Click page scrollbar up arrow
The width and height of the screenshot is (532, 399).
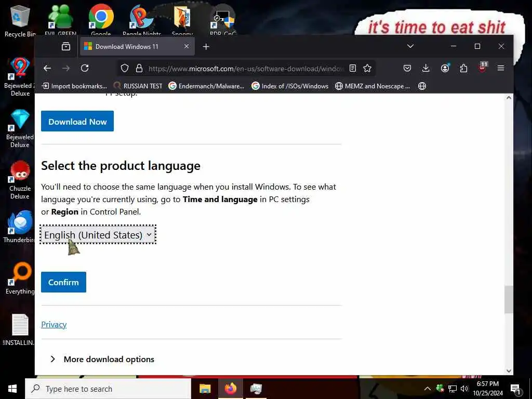point(509,98)
